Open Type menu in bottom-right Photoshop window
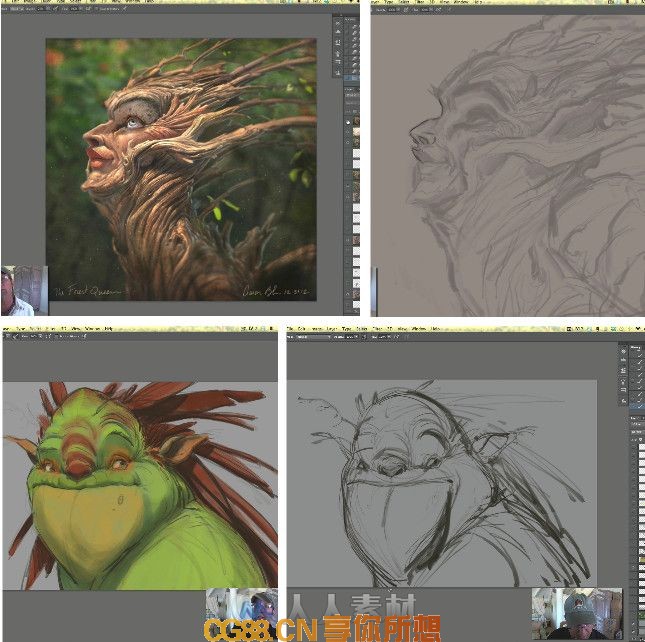Viewport: 645px width, 642px height. click(x=346, y=329)
